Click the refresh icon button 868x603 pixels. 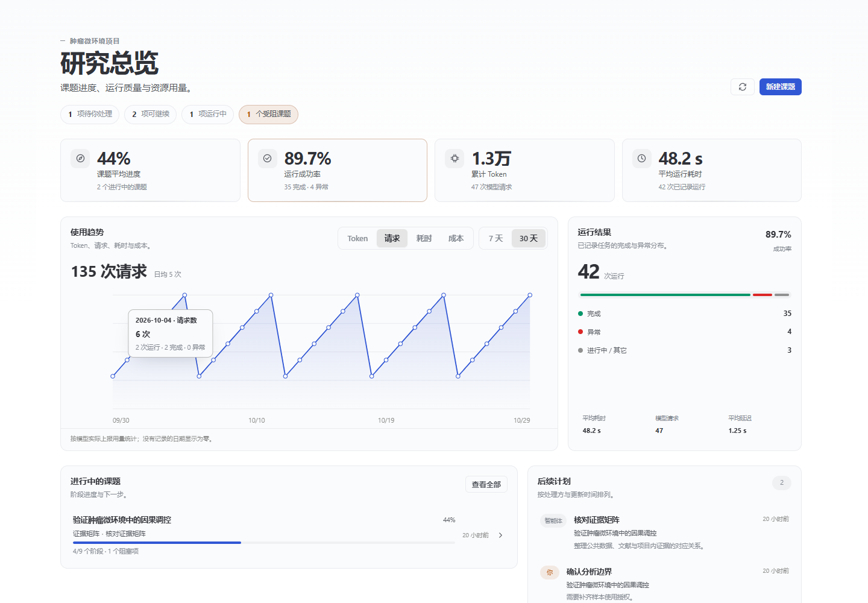click(x=742, y=87)
